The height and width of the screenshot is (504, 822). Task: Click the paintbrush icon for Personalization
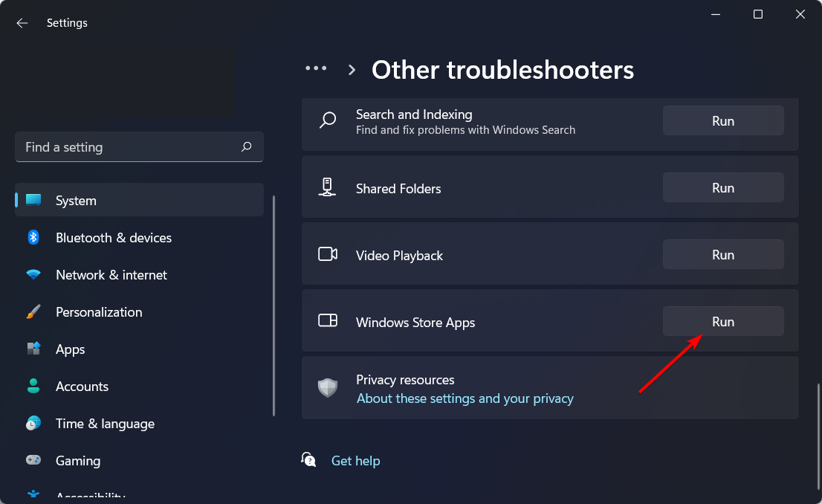(x=33, y=311)
